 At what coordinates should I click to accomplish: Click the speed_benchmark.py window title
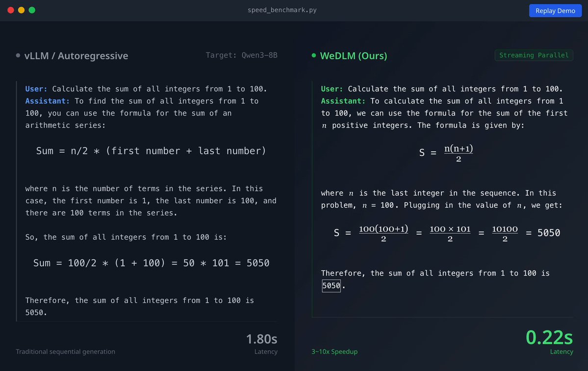tap(285, 10)
